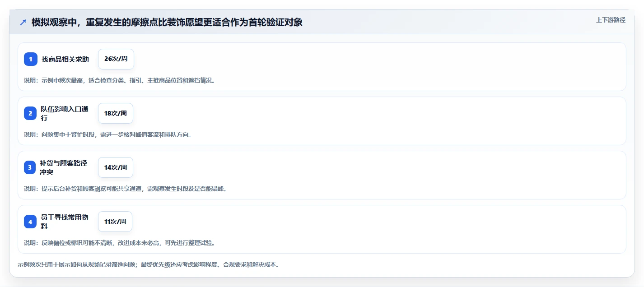
Task: Click the header title 模拟观察中，重复发生的摩擦点
Action: (x=167, y=22)
